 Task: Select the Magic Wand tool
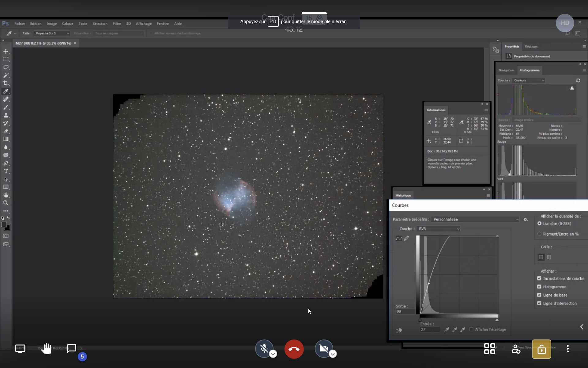(x=6, y=75)
